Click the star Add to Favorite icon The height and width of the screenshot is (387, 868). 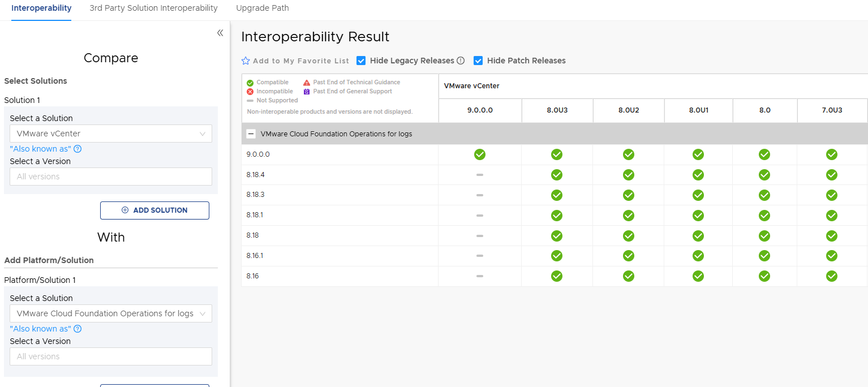click(246, 61)
